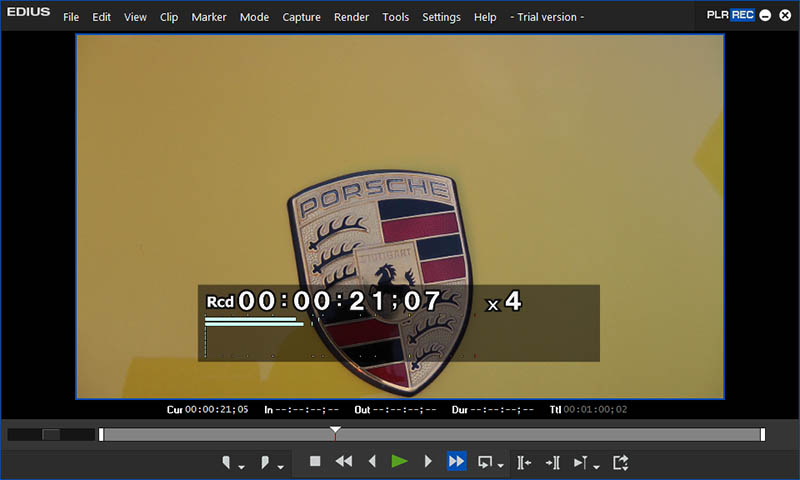Open the Marker menu

(x=209, y=17)
